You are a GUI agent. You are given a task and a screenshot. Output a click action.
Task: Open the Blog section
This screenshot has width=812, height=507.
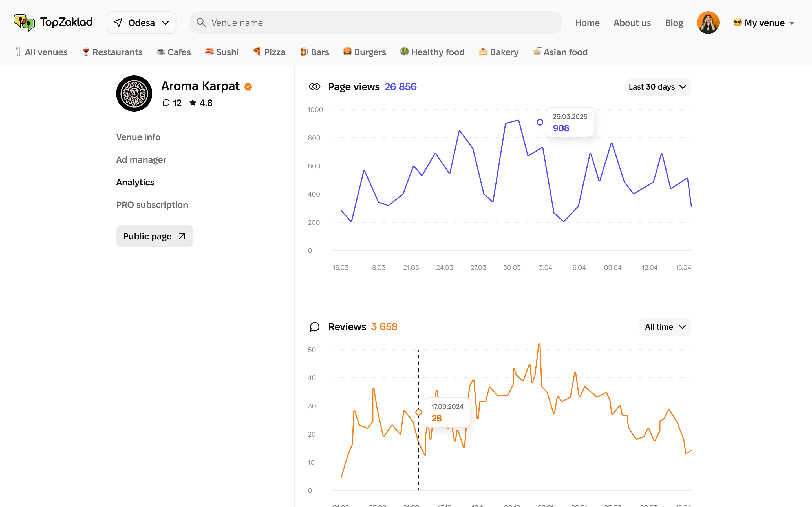[x=674, y=23]
